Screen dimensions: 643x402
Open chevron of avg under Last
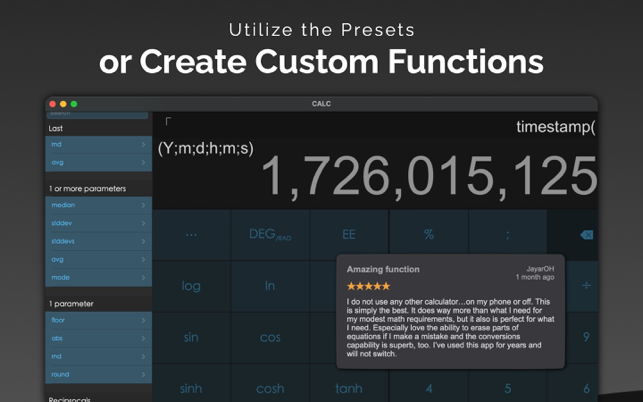[143, 162]
